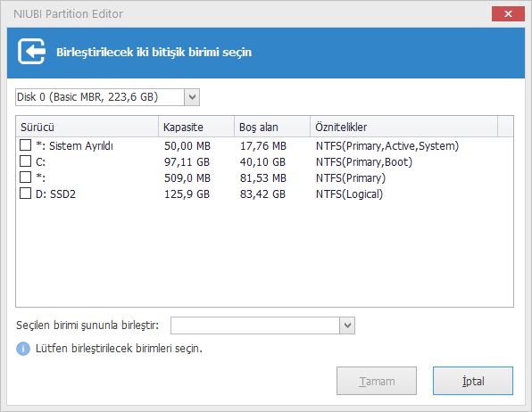532x412 pixels.
Task: Check the Sistem Ayrıldı partition checkbox
Action: 26,145
